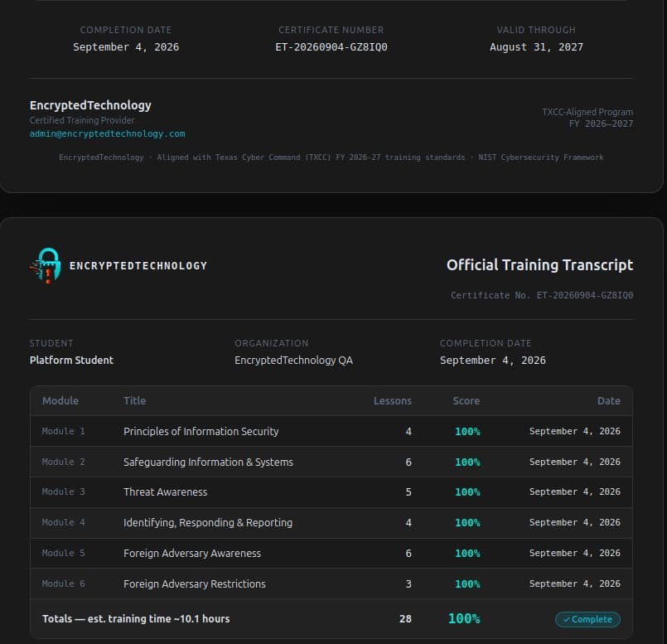
Task: Select Foreign Adversary Awareness module row
Action: [x=331, y=553]
